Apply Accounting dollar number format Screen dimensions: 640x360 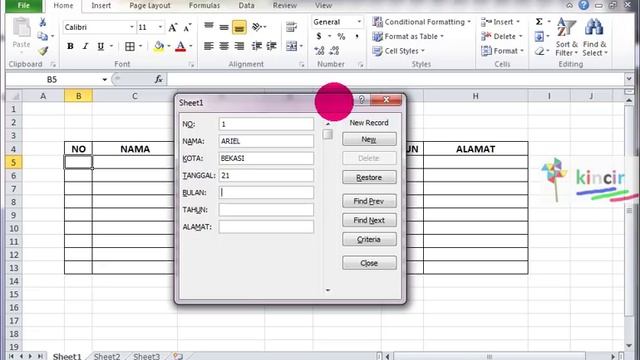(319, 36)
